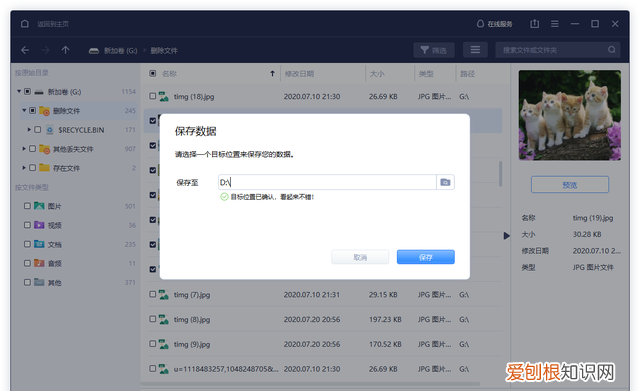Click the documents category icon in sidebar
This screenshot has width=640, height=391.
pyautogui.click(x=39, y=244)
